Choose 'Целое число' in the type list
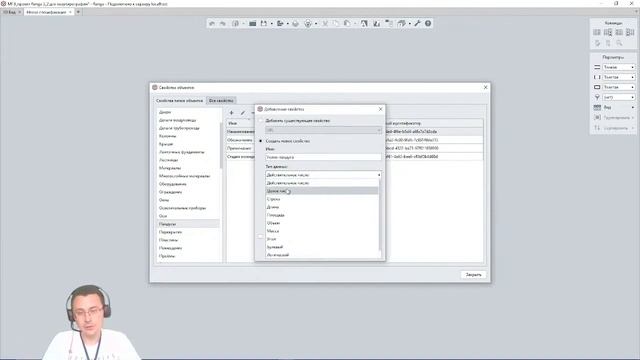 click(x=322, y=191)
